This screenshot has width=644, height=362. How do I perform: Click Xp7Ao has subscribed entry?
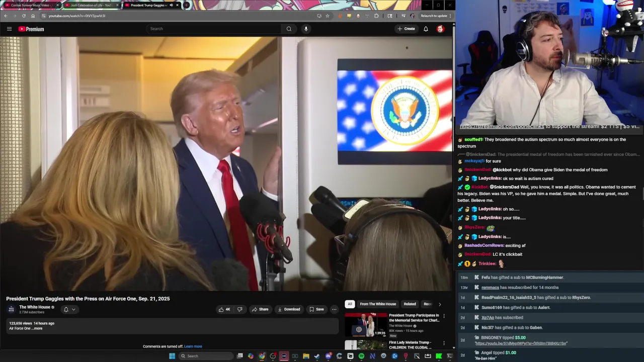(502, 318)
